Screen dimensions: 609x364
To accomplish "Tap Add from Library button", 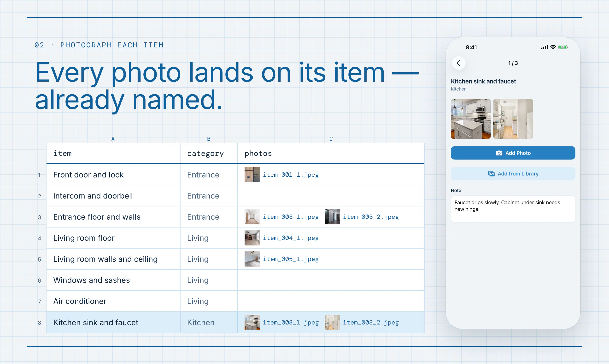I will [513, 174].
